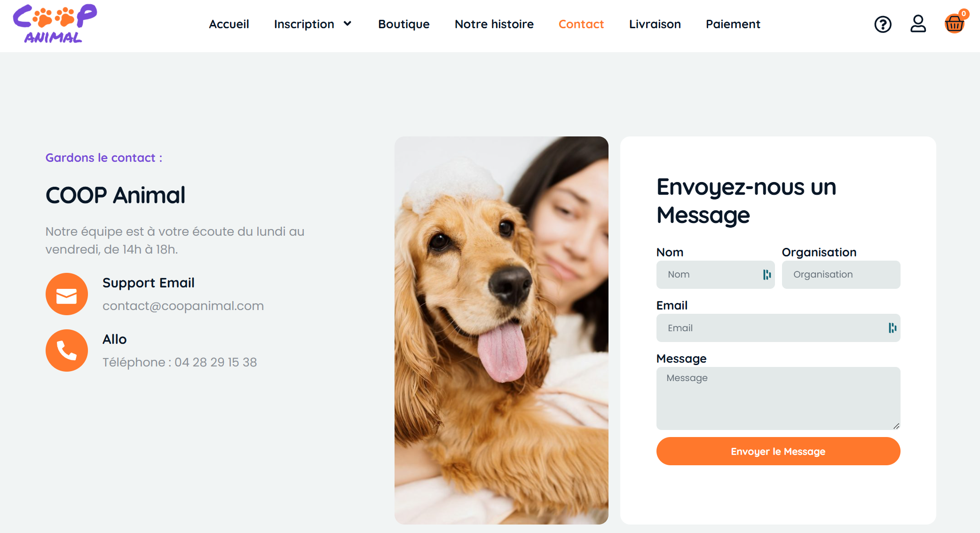Viewport: 980px width, 533px height.
Task: Click the autofill icon in the Email field
Action: coord(893,328)
